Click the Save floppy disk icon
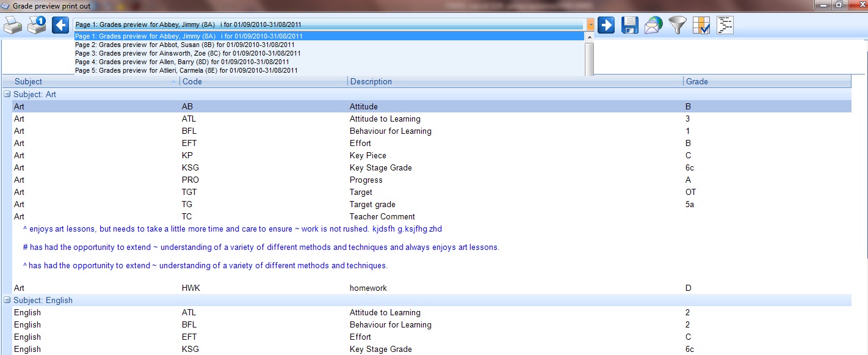868x355 pixels. 629,25
